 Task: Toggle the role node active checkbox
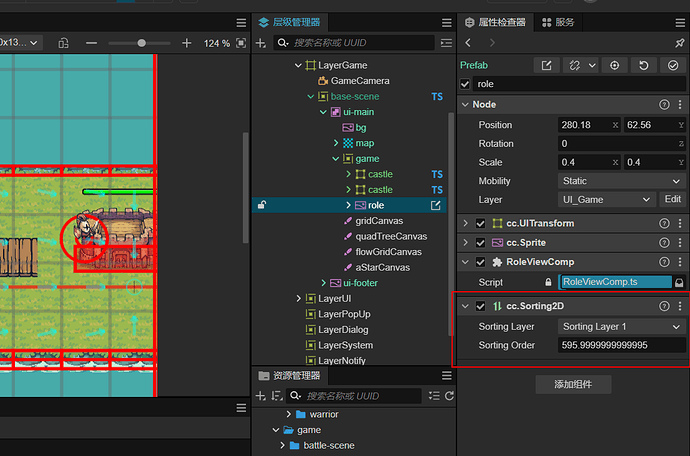pyautogui.click(x=465, y=84)
